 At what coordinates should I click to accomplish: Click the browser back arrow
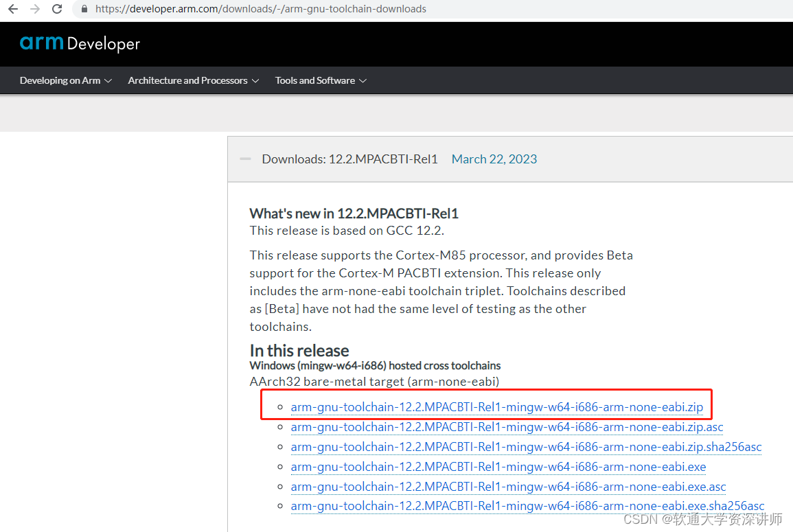[x=13, y=9]
